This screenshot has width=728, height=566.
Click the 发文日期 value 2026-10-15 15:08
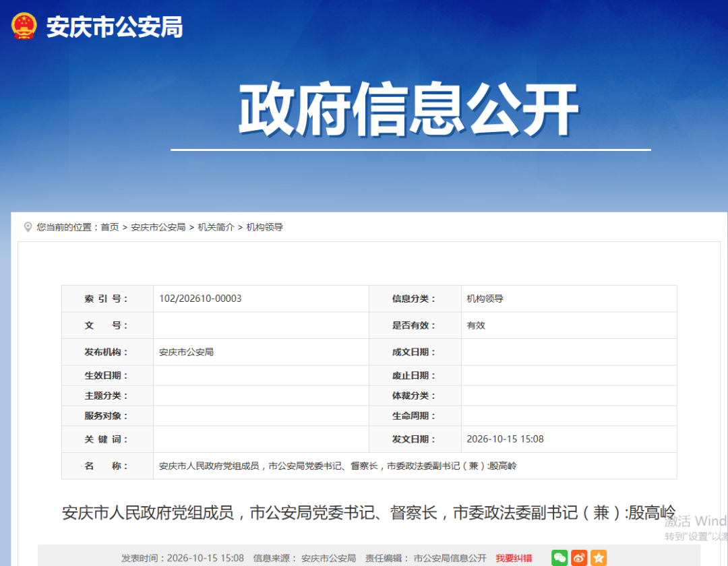505,439
